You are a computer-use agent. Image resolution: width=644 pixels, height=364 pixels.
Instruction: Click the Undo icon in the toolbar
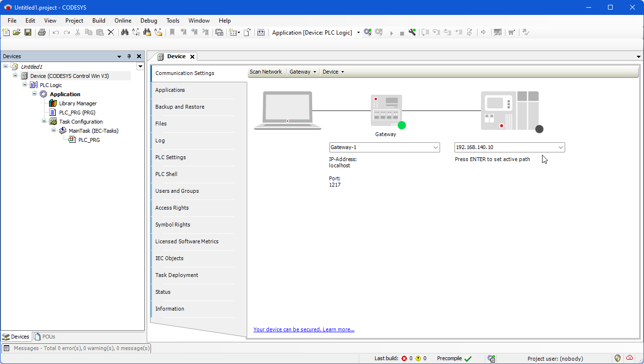(55, 32)
